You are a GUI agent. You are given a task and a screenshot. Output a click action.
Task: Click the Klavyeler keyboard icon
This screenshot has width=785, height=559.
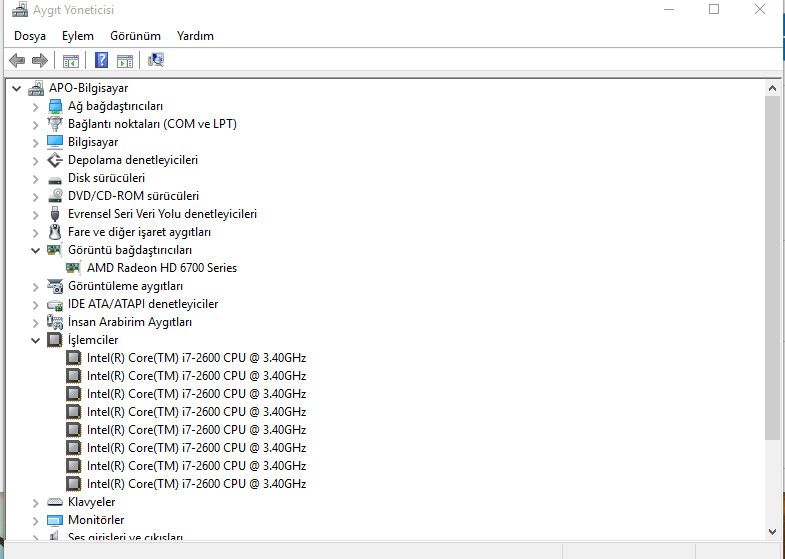tap(55, 502)
